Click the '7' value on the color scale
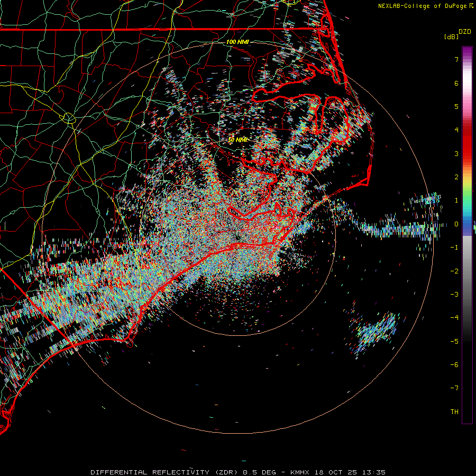Screen dimensions: 476x476 (x=456, y=59)
